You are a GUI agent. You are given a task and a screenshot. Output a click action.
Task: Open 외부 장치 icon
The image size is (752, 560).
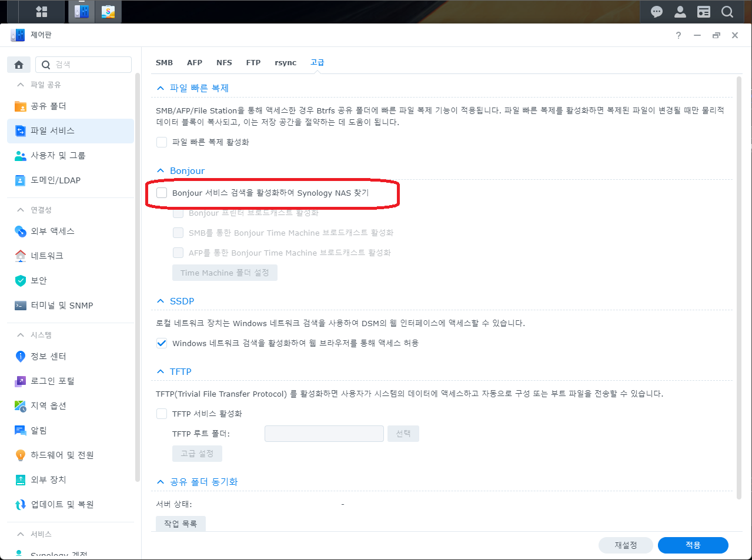21,480
